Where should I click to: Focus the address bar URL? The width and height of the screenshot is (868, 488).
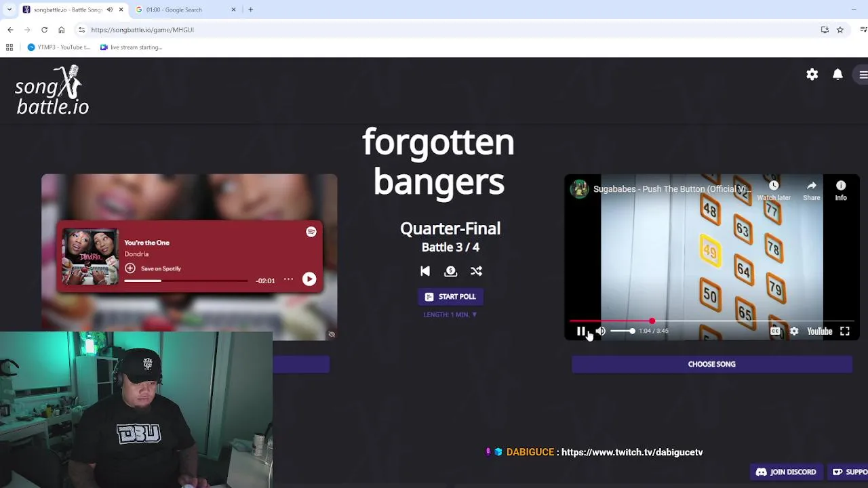pyautogui.click(x=142, y=30)
